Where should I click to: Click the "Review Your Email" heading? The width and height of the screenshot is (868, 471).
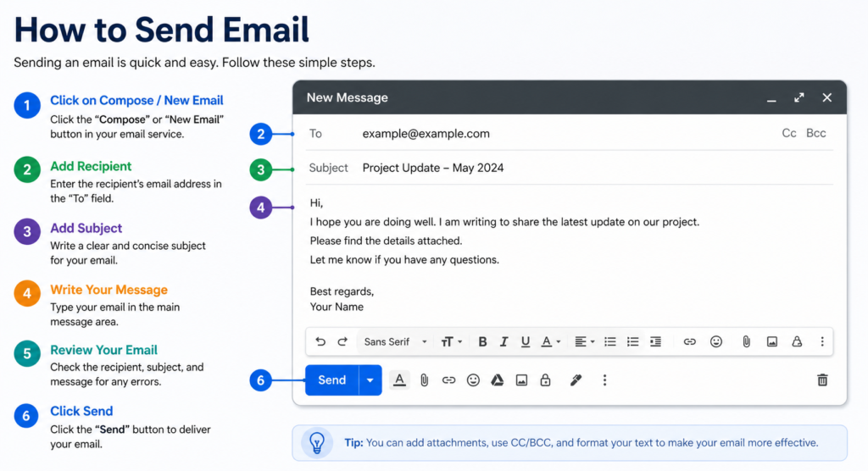103,350
